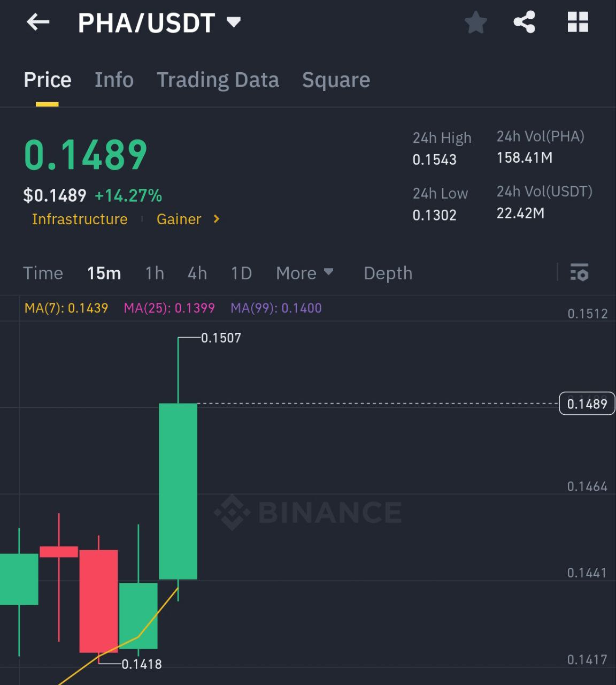Tap the 0.1507 high price label
616x685 pixels.
(x=221, y=338)
